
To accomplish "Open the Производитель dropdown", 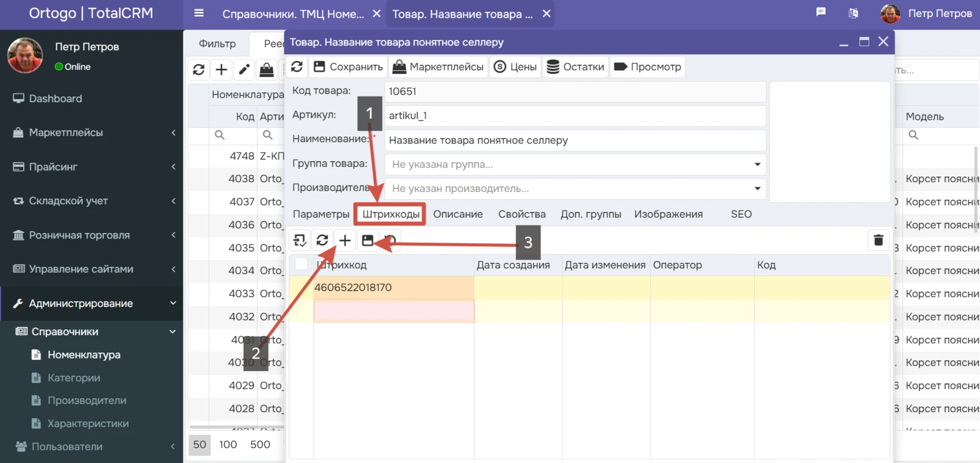I will 575,189.
